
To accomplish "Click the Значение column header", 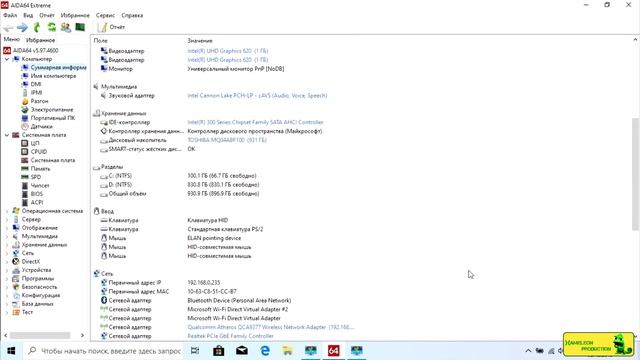I will click(200, 40).
